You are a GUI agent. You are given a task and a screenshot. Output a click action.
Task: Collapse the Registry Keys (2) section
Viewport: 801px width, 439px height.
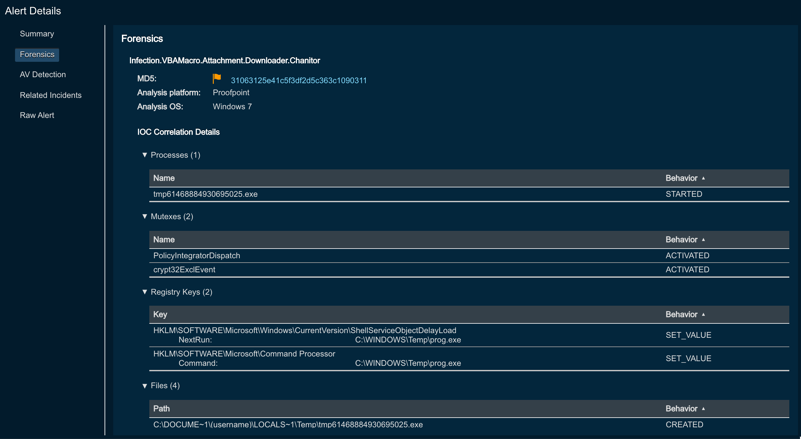point(145,293)
